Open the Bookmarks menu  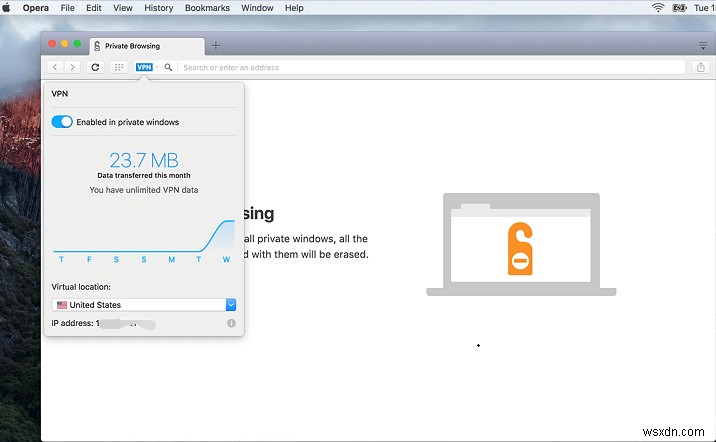click(x=207, y=8)
